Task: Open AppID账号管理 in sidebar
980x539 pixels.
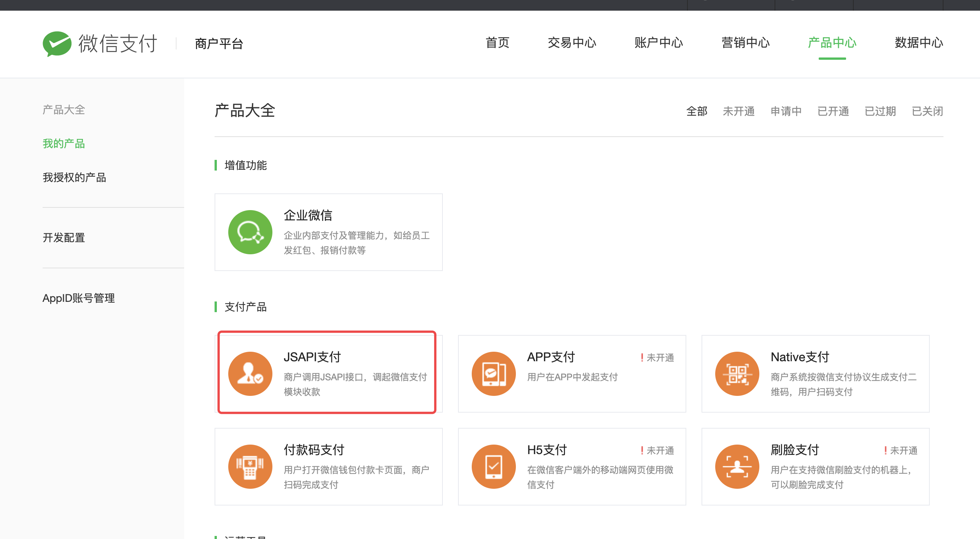Action: click(78, 298)
